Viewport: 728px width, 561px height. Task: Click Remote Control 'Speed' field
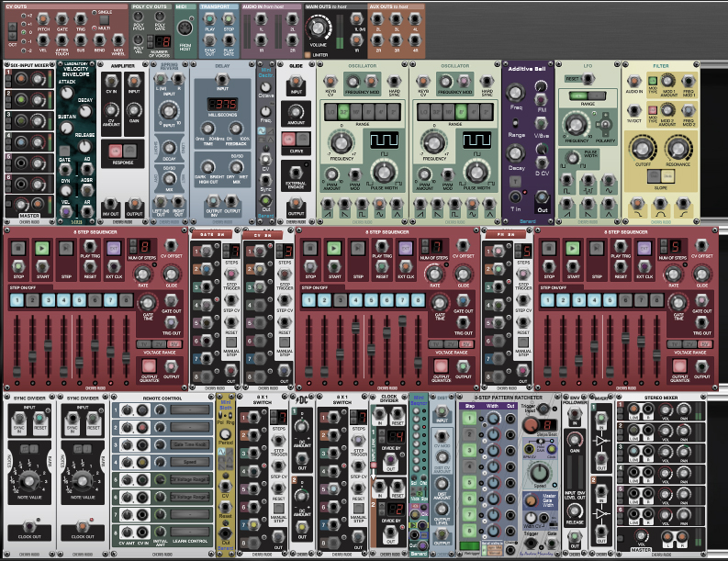[x=190, y=462]
